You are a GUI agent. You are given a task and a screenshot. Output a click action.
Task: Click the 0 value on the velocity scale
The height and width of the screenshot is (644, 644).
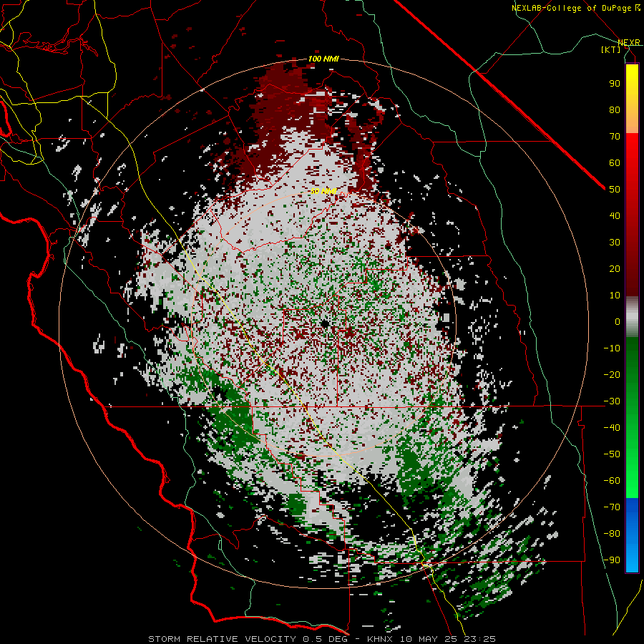click(x=618, y=321)
